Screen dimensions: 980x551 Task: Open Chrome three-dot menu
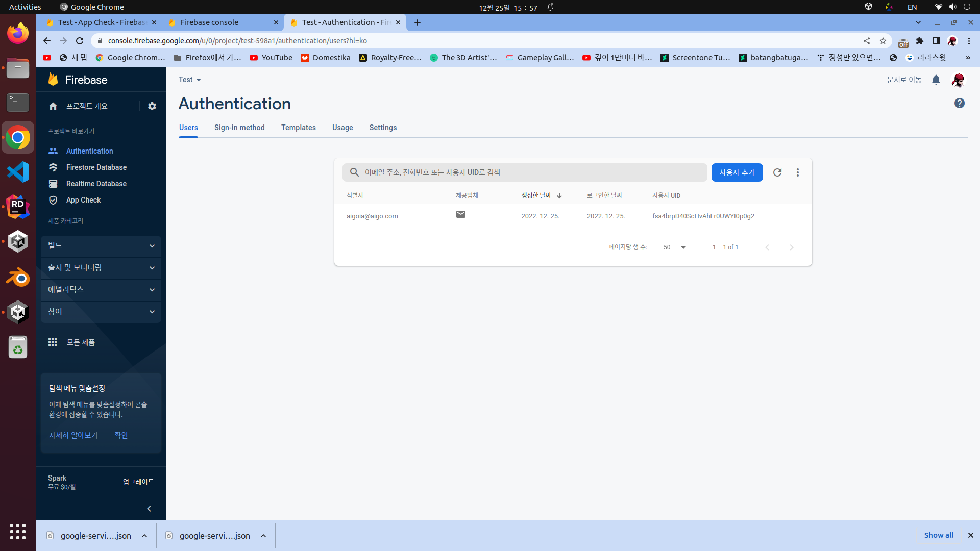coord(969,41)
